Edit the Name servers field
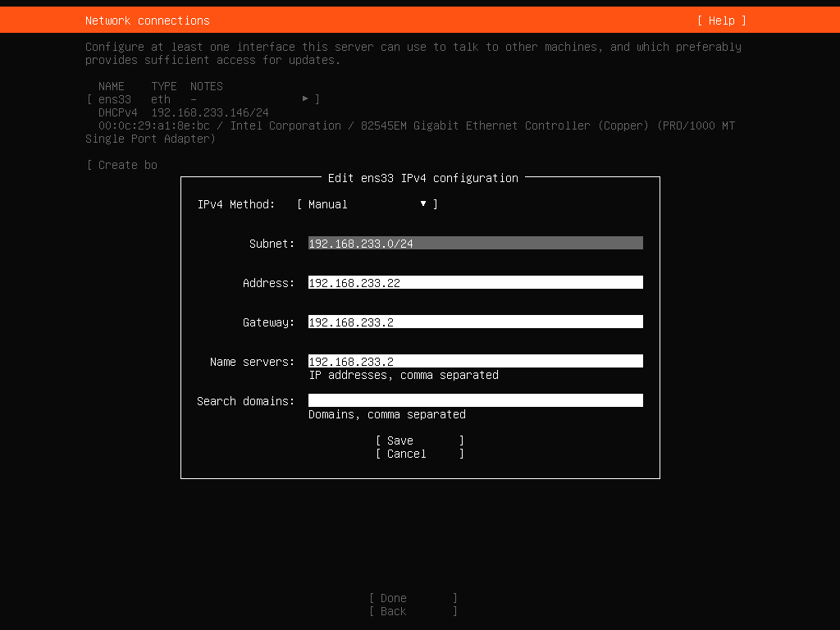This screenshot has height=630, width=840. tap(475, 362)
